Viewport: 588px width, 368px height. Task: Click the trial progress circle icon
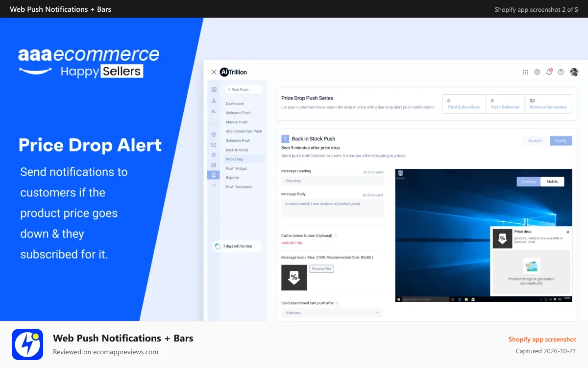click(x=218, y=246)
